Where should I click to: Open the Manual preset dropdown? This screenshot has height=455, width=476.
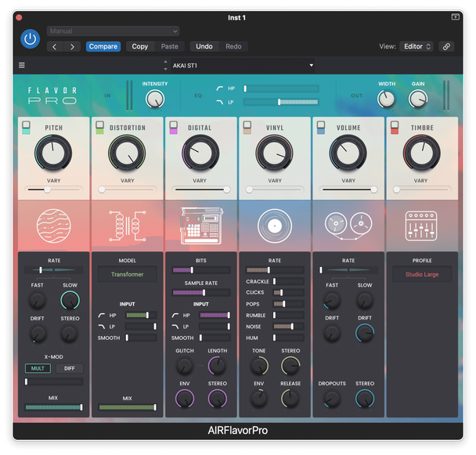(x=114, y=31)
